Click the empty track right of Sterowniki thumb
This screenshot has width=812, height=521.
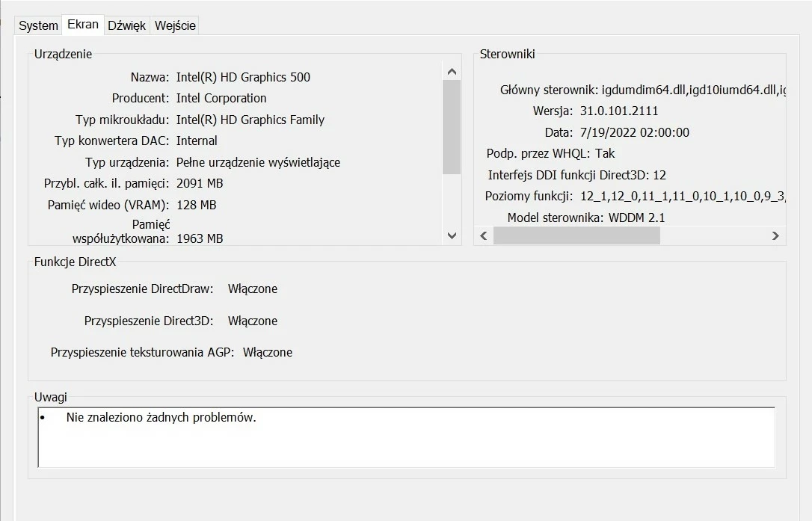coord(713,235)
